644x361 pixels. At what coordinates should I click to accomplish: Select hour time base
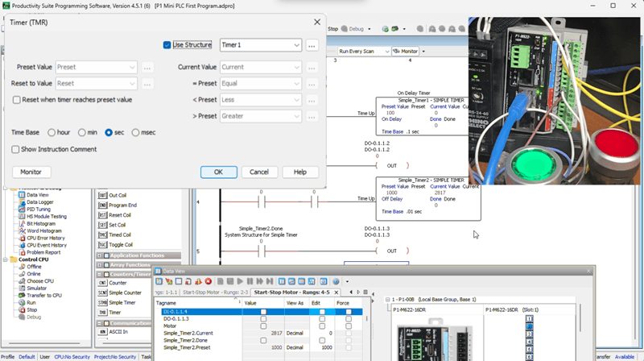click(52, 132)
